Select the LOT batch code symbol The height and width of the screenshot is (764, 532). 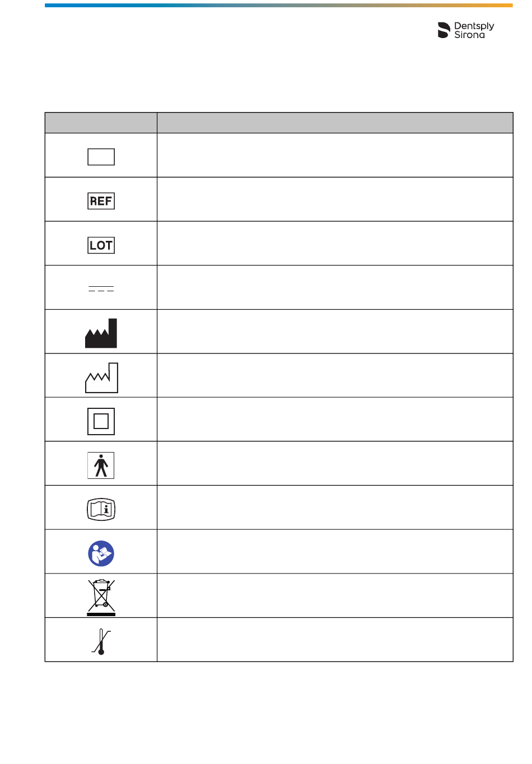pyautogui.click(x=101, y=245)
